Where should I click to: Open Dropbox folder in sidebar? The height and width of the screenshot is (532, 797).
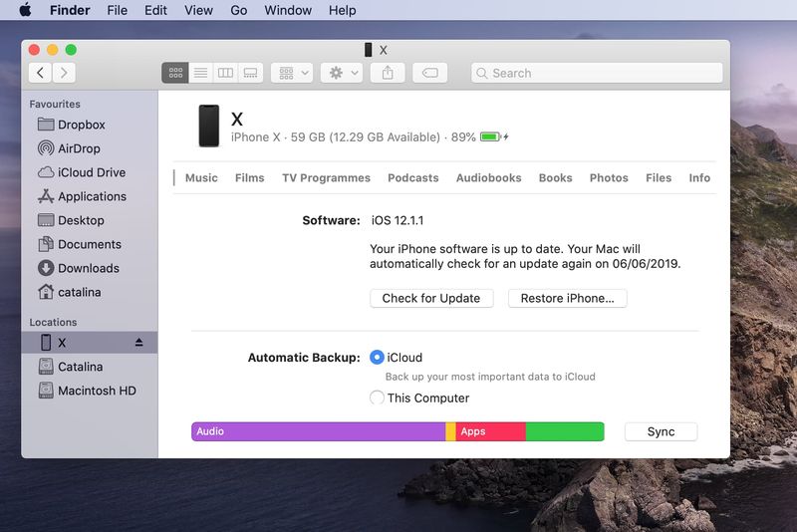(x=90, y=125)
